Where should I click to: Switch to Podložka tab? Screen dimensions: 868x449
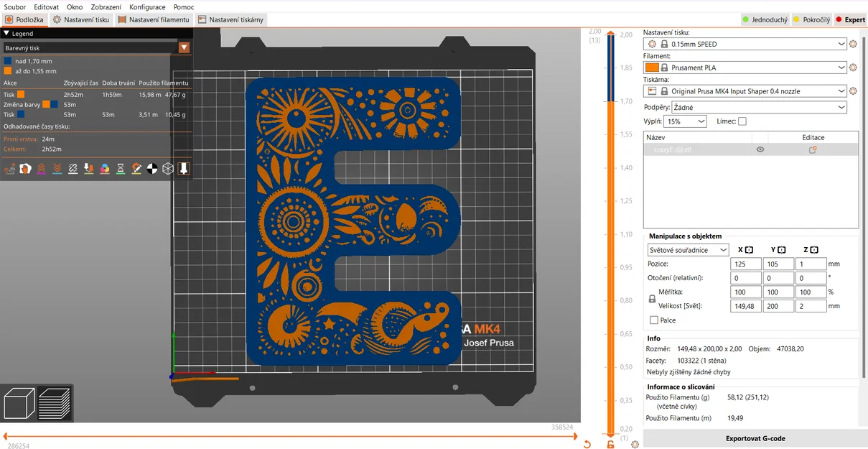(x=24, y=20)
